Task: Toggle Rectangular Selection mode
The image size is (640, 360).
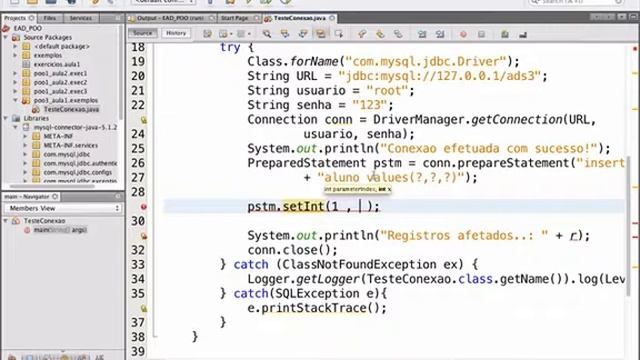Action: [339, 34]
